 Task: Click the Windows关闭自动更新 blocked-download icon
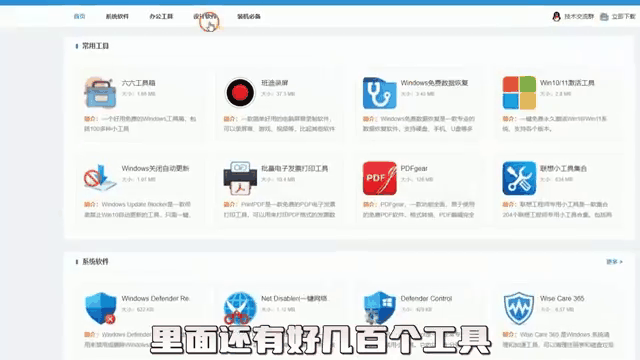(x=100, y=178)
